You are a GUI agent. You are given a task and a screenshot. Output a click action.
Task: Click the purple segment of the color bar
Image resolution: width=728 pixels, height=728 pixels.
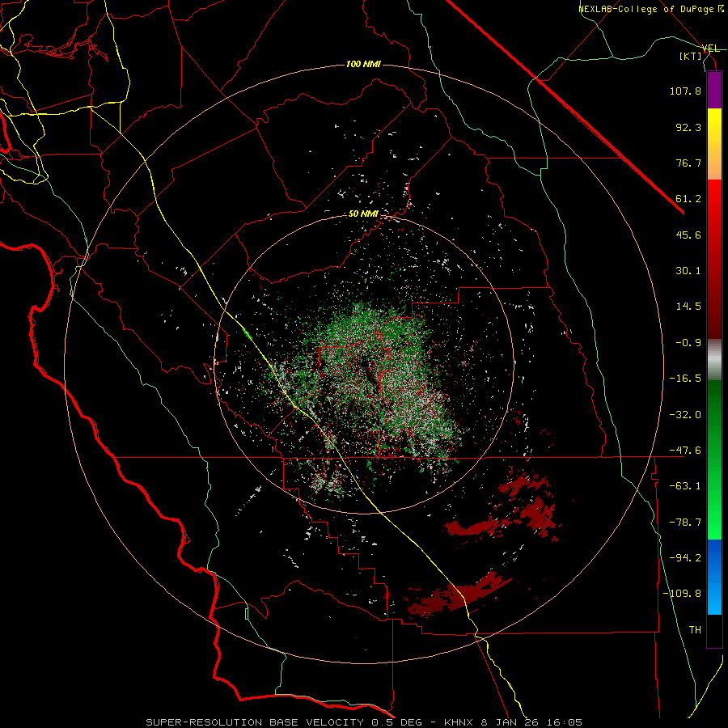714,91
